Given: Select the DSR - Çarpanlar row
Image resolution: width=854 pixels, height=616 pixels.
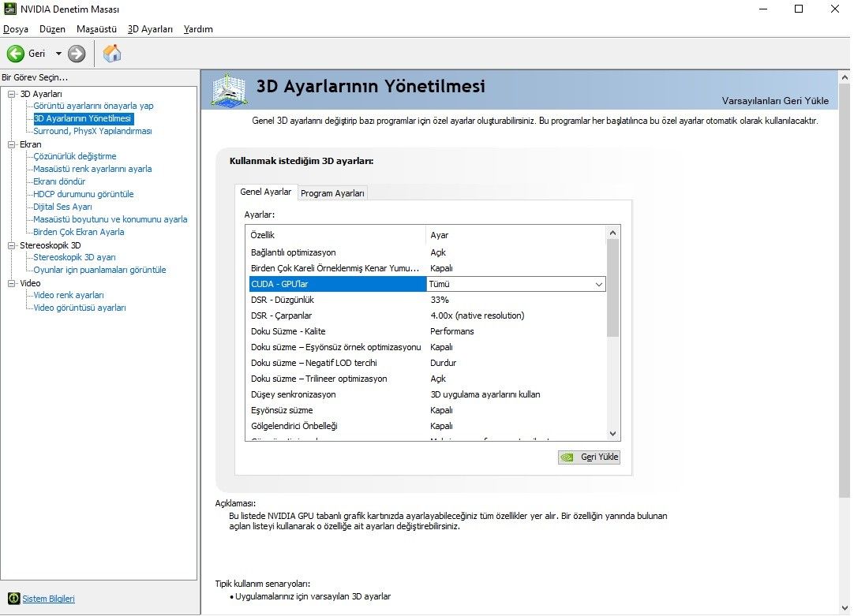Looking at the screenshot, I should coord(427,315).
